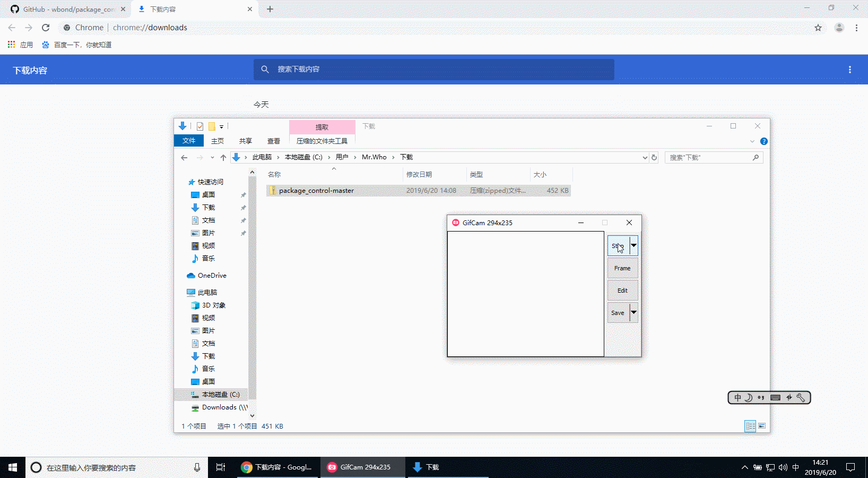Click 此电脑 in the Explorer address breadcrumb

pos(262,157)
